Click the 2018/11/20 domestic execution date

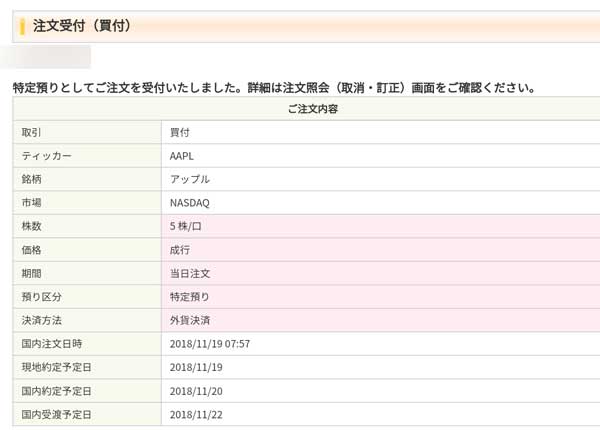(195, 391)
